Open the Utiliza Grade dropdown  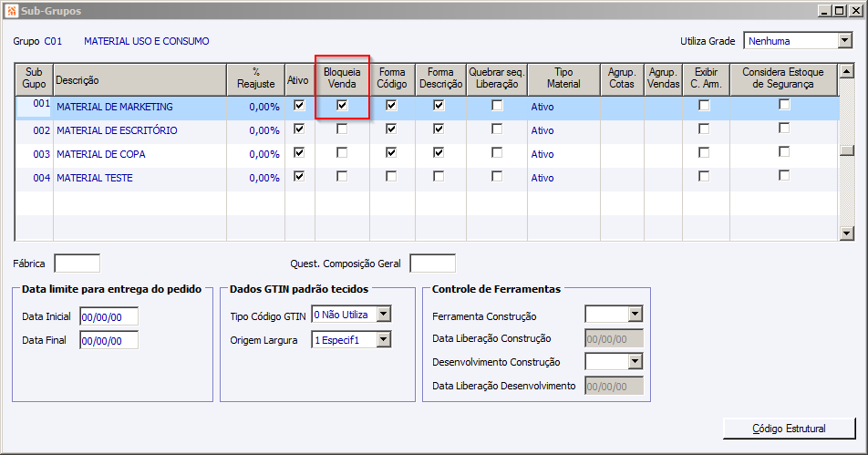coord(843,41)
